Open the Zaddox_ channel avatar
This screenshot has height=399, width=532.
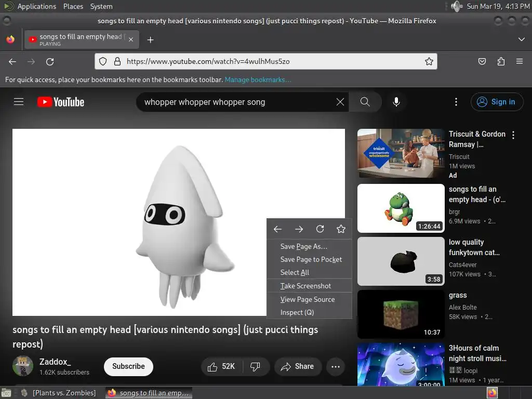point(23,366)
